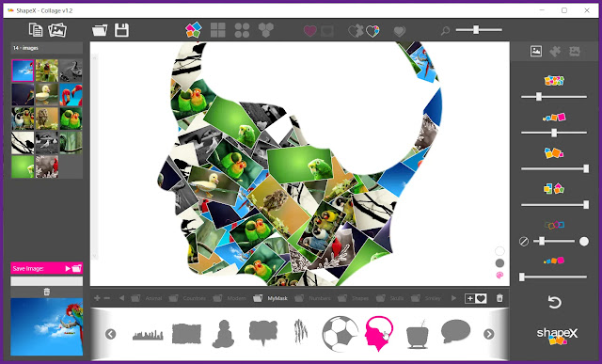Choose gray canvas background circle
Viewport: 602px width, 364px height.
[499, 263]
